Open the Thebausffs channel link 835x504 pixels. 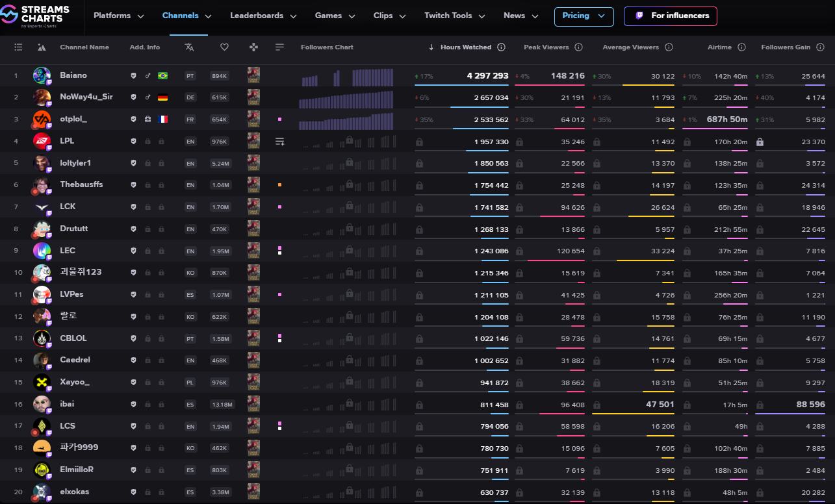(81, 184)
